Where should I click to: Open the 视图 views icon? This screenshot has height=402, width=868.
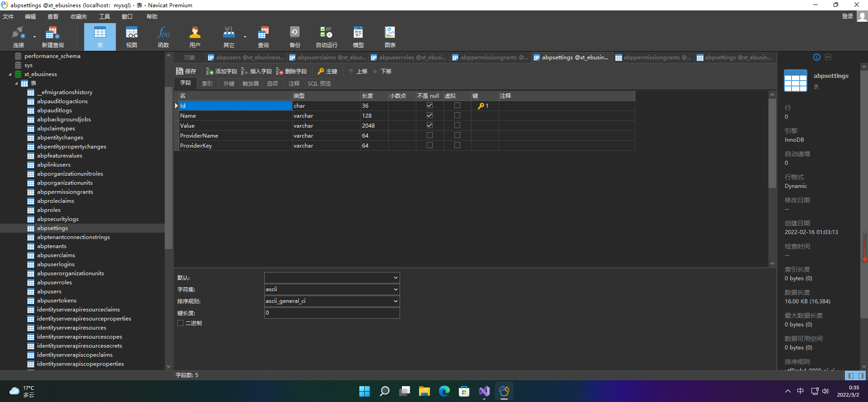click(132, 37)
